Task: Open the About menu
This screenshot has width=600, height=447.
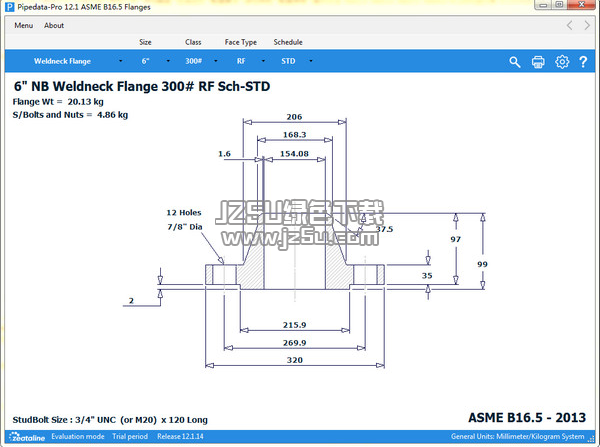Action: (x=54, y=25)
